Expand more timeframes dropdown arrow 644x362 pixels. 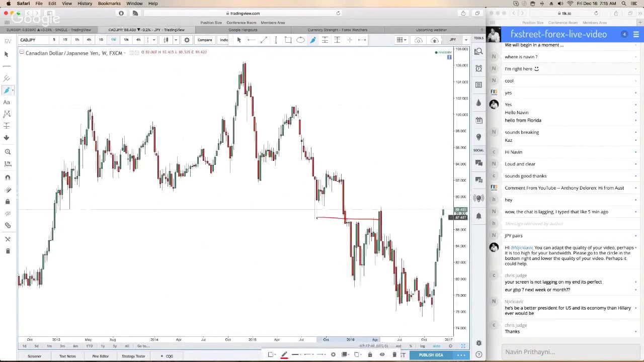point(153,40)
